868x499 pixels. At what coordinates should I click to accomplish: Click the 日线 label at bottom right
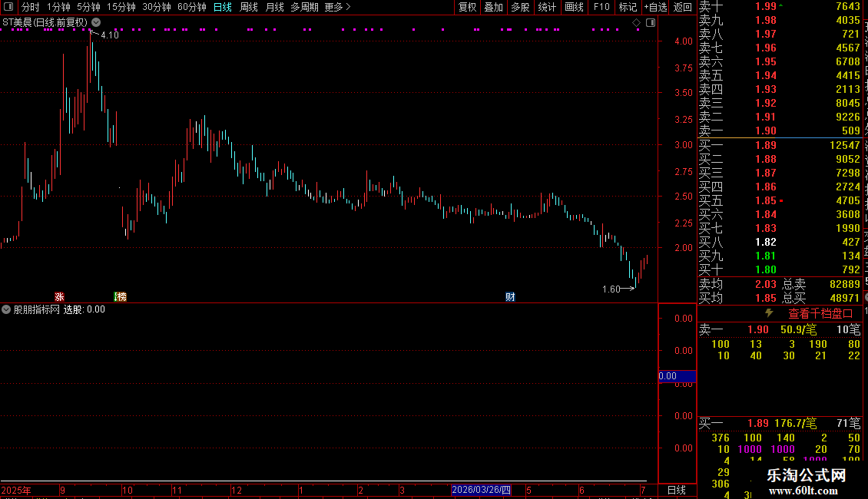tap(677, 490)
